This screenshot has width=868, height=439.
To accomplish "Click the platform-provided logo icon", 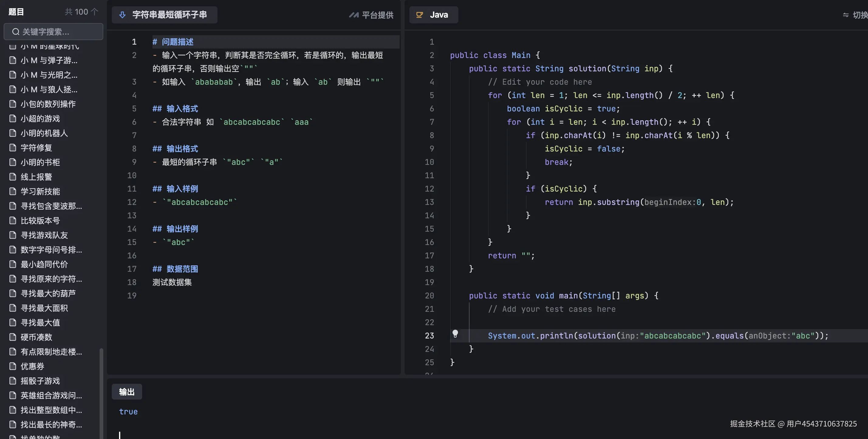I will [x=354, y=15].
